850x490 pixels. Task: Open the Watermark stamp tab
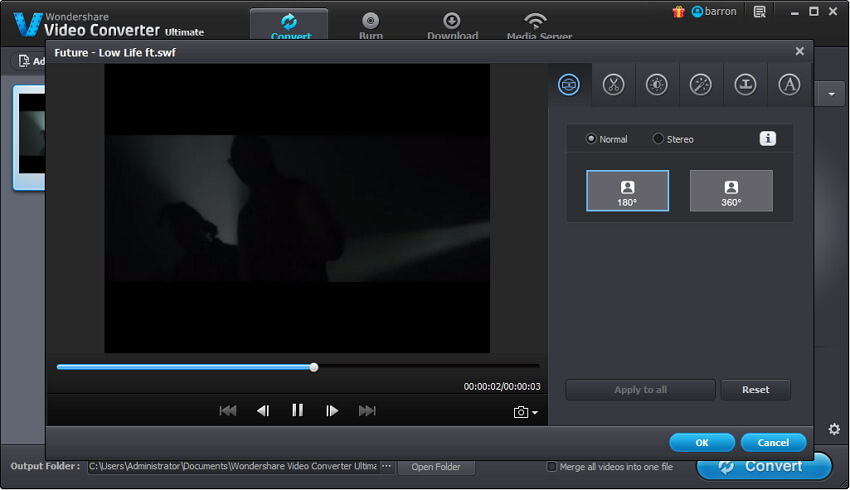point(745,85)
